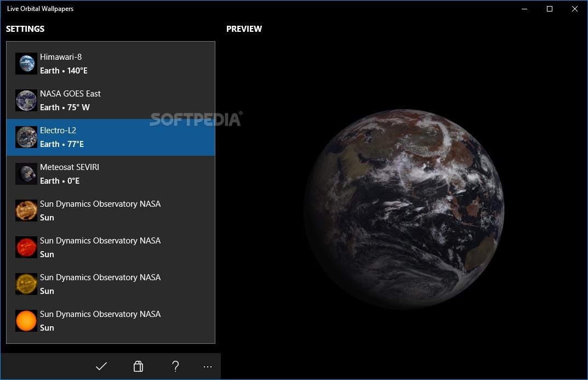Click the 'Earth • 77°E' subtitle
This screenshot has height=380, width=588.
[x=62, y=144]
